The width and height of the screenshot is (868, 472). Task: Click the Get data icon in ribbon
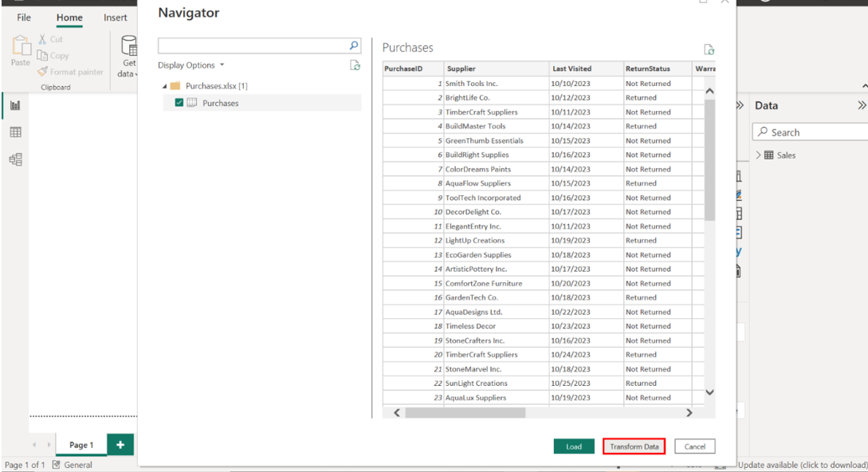click(x=128, y=56)
